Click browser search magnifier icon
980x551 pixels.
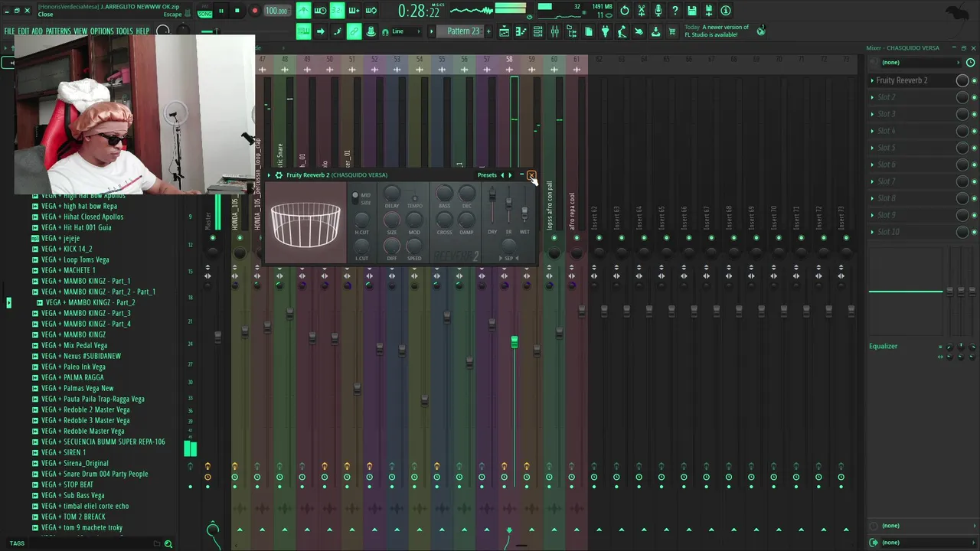168,544
